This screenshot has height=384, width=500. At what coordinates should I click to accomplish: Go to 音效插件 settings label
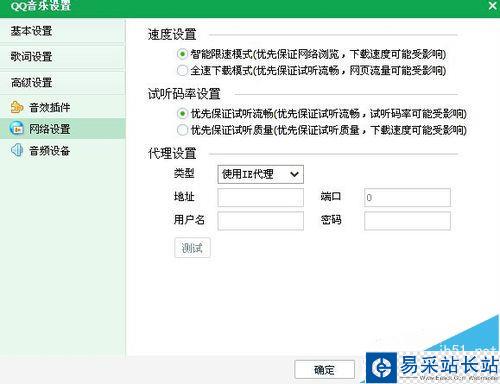point(50,107)
